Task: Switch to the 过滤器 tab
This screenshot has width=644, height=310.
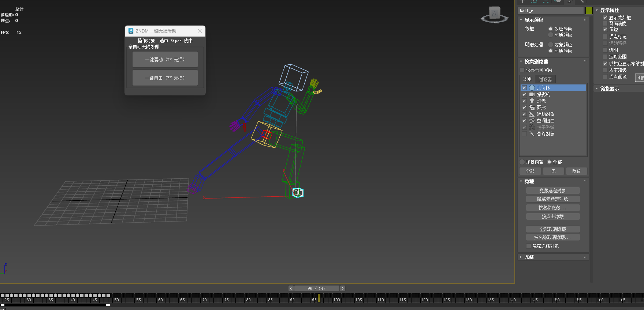Action: pos(545,79)
